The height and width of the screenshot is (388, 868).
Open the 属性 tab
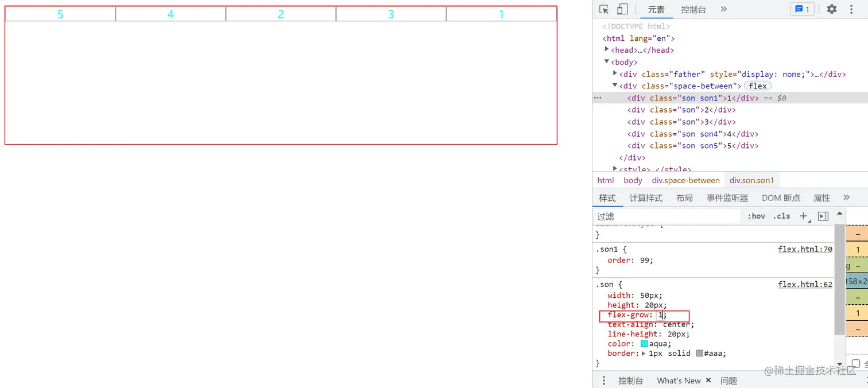pos(822,198)
